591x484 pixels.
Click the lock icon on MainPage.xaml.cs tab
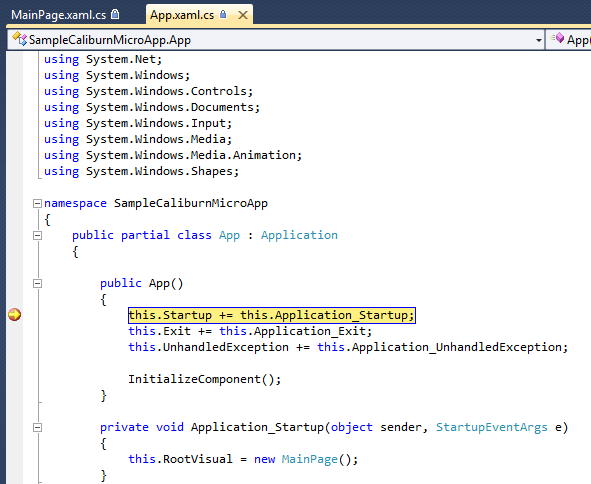(115, 14)
